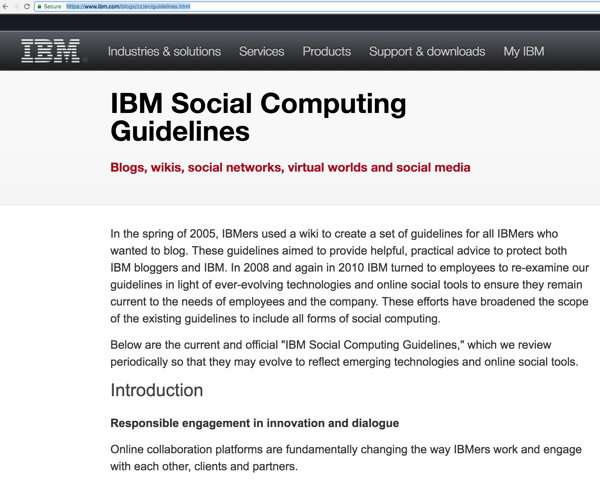
Task: Click the "IBM Social Computing Guidelines" heading
Action: (258, 117)
